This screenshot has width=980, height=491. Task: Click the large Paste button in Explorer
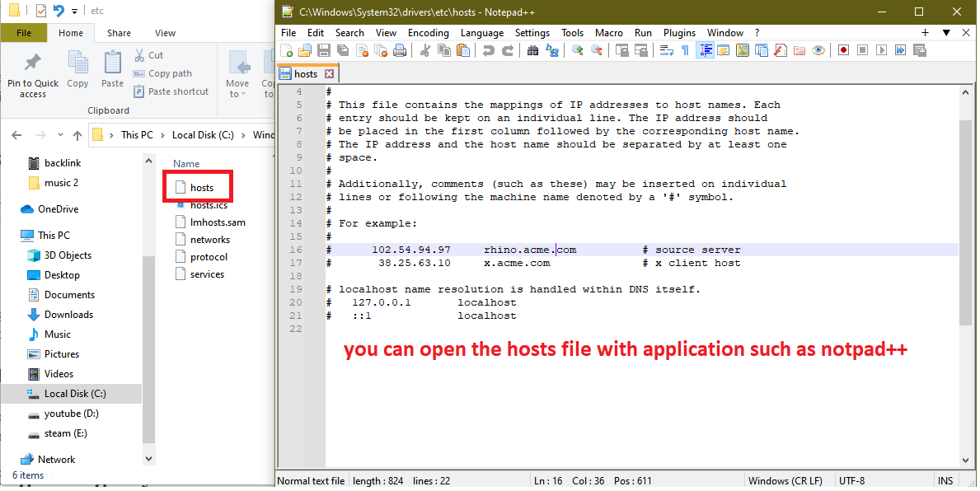(112, 70)
